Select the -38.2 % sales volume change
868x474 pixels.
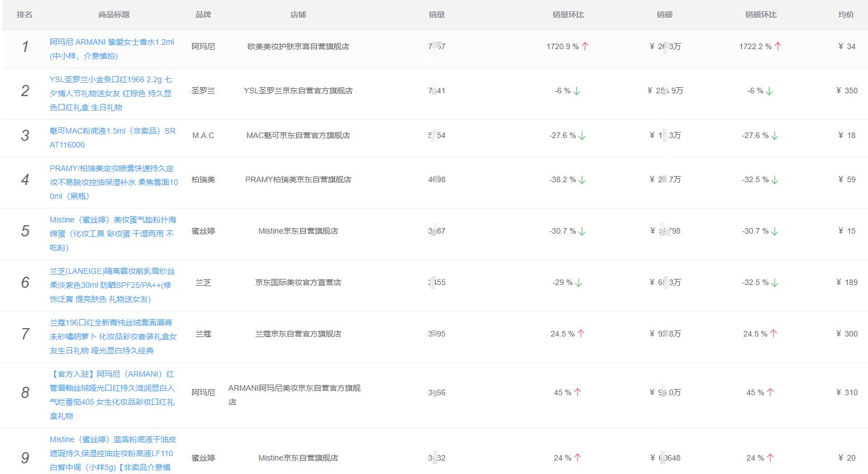click(x=562, y=179)
